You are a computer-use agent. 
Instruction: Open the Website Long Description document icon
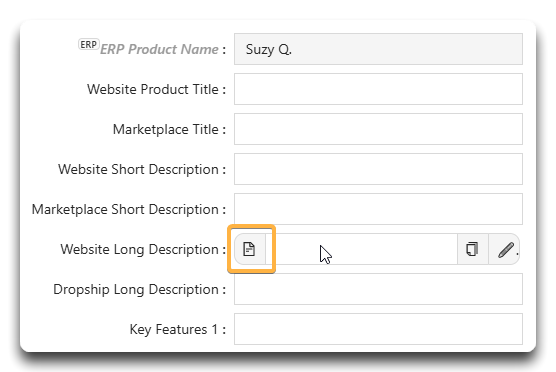click(250, 249)
